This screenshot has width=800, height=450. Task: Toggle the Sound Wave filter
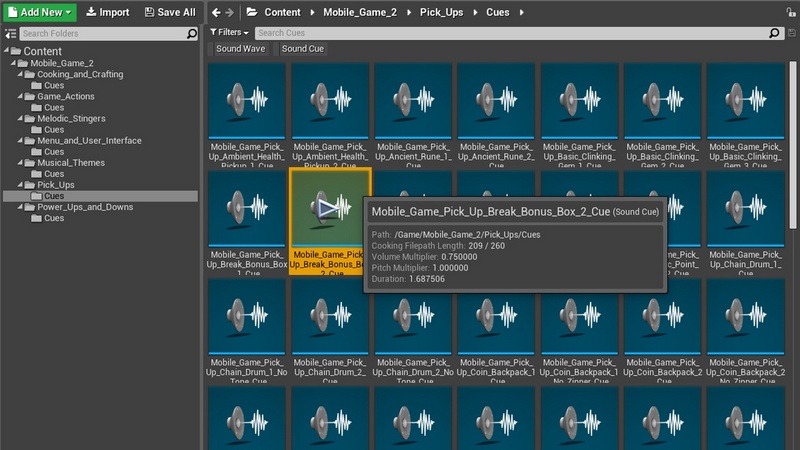[240, 49]
